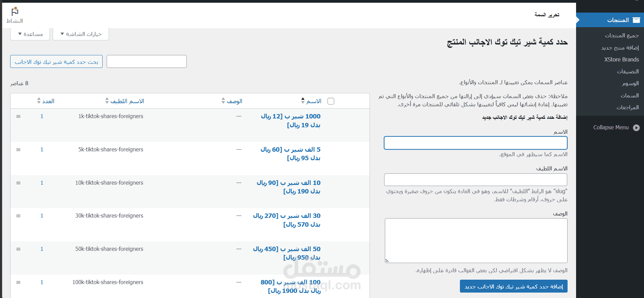The height and width of the screenshot is (298, 644).
Task: Click count link for 10k-tiktok-shares-foreigners
Action: point(42,183)
